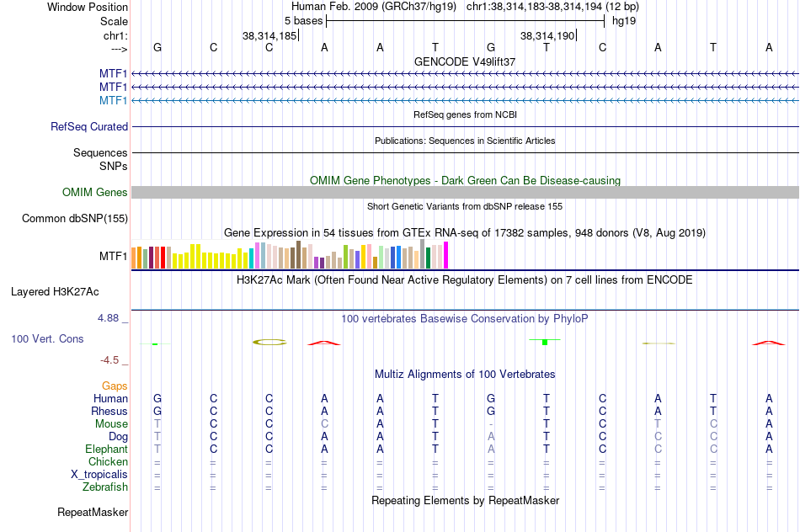Click the 'RefSeq genes from NCBI' track title
Screen dimensions: 800x532
tap(466, 114)
